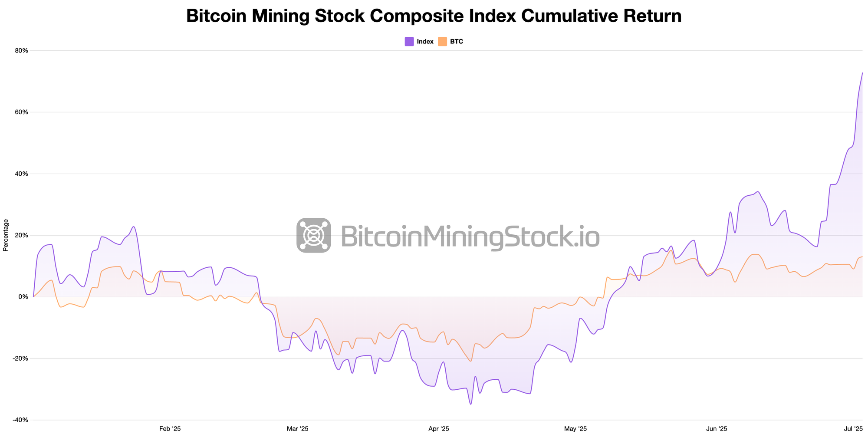
Task: Select the Mar '25 x-axis label
Action: tap(298, 429)
